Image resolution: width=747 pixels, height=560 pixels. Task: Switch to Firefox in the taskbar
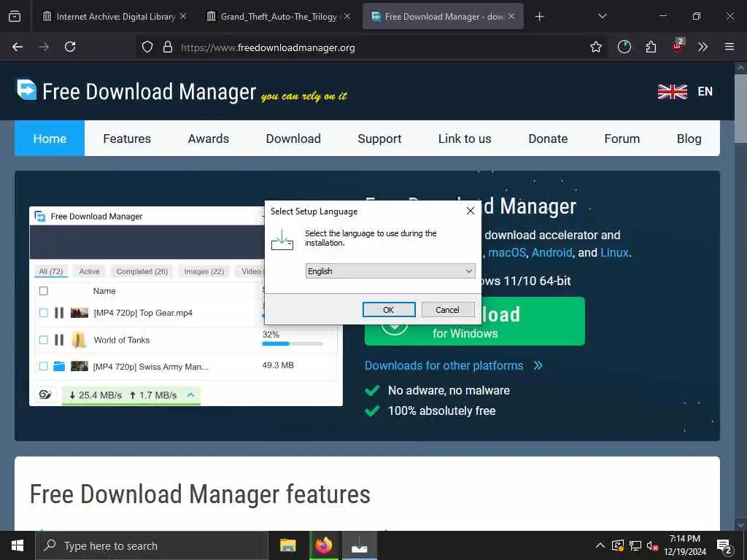(x=323, y=545)
